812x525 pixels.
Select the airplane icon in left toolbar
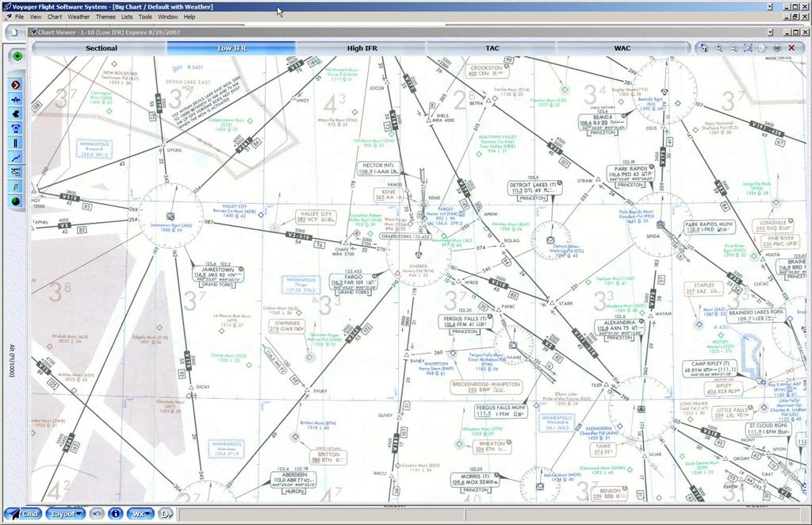(16, 99)
